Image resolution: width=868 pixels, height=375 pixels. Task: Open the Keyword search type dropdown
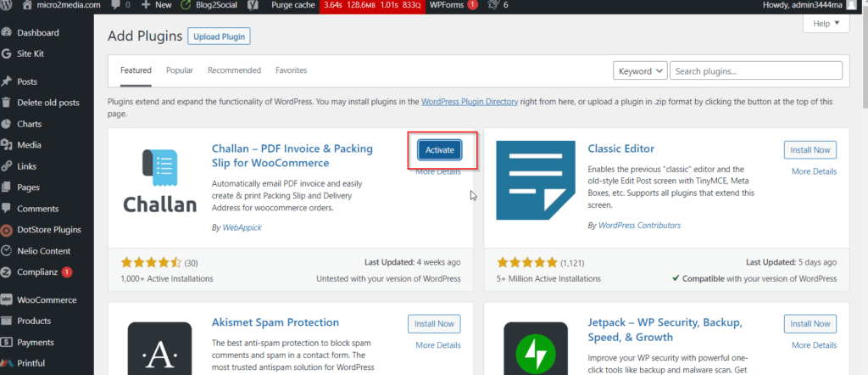640,71
